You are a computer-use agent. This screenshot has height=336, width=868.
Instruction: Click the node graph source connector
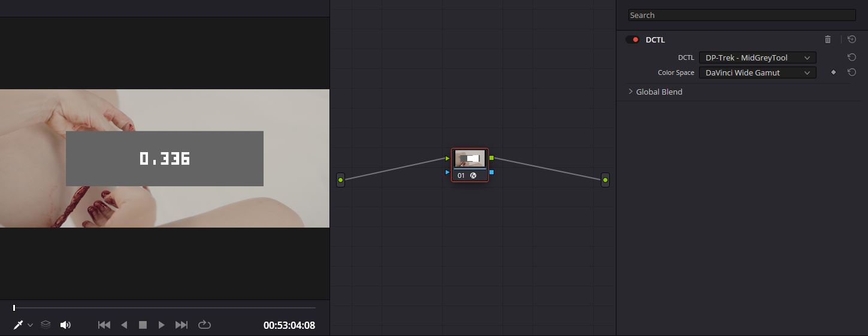[x=340, y=180]
